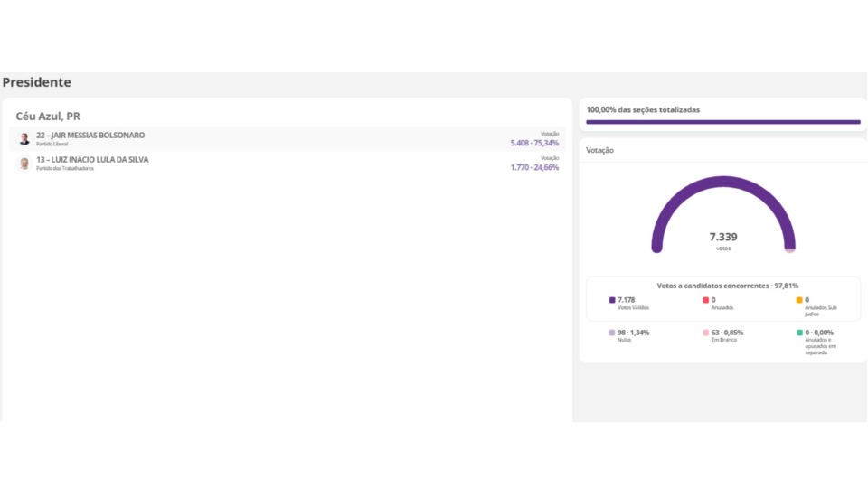Click Votos a candidatos concorrentes 97,81% label
The height and width of the screenshot is (488, 868).
(x=727, y=286)
